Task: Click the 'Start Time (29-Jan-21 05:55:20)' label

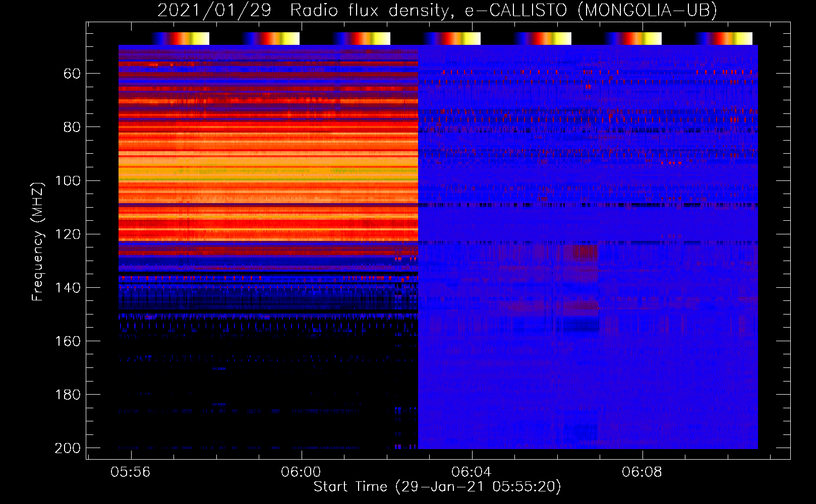Action: (x=437, y=487)
